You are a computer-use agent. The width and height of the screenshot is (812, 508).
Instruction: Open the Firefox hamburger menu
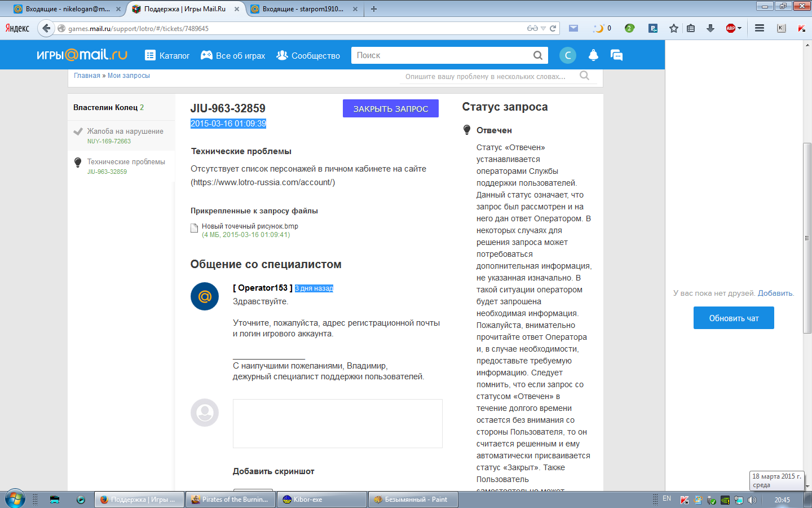tap(760, 28)
